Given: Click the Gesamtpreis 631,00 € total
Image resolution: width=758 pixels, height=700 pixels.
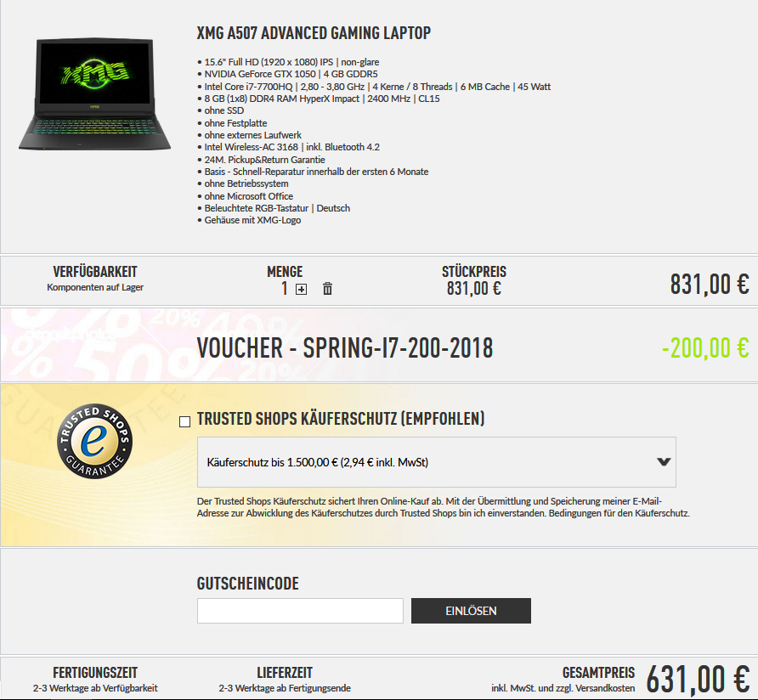Looking at the screenshot, I should click(698, 679).
